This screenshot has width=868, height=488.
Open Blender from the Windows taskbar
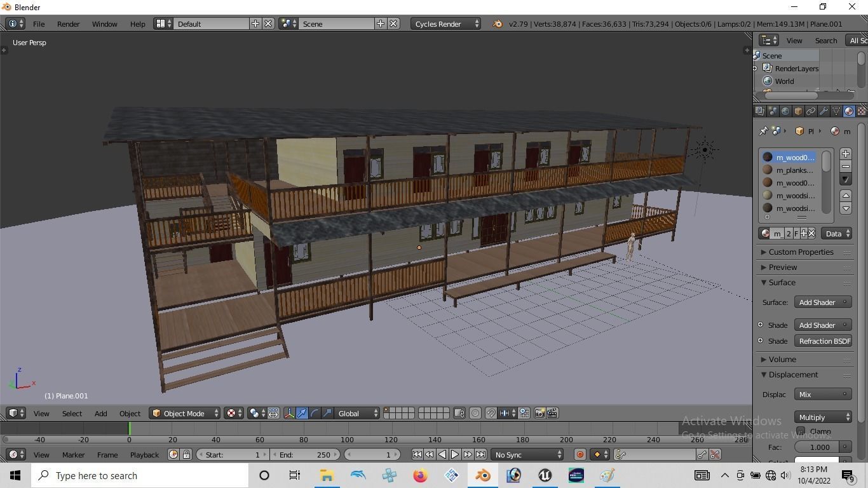483,475
